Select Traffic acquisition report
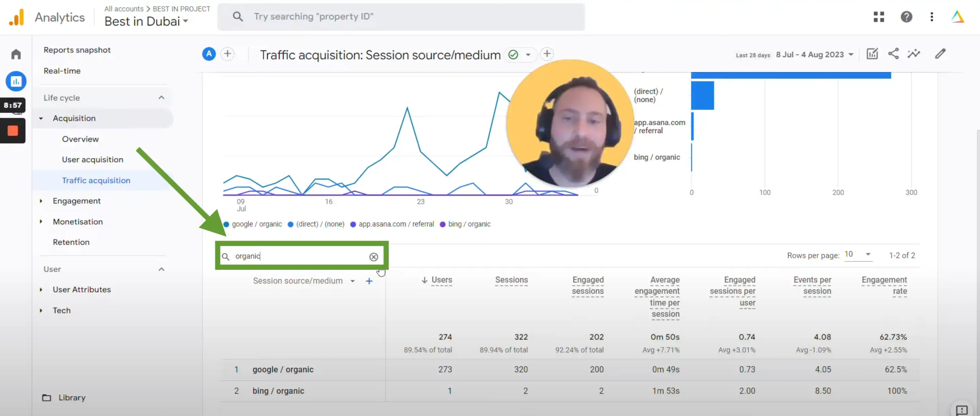980x416 pixels. [96, 180]
